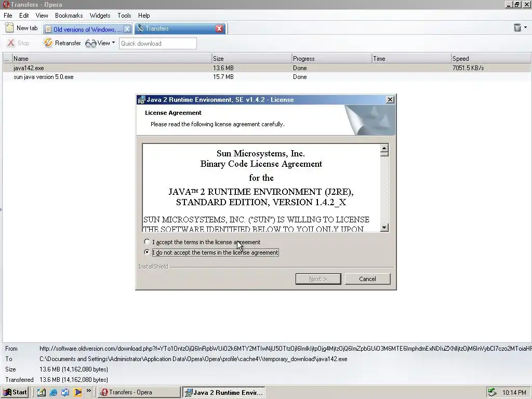Image resolution: width=532 pixels, height=399 pixels.
Task: Click the destination path java142.exe text
Action: click(193, 359)
